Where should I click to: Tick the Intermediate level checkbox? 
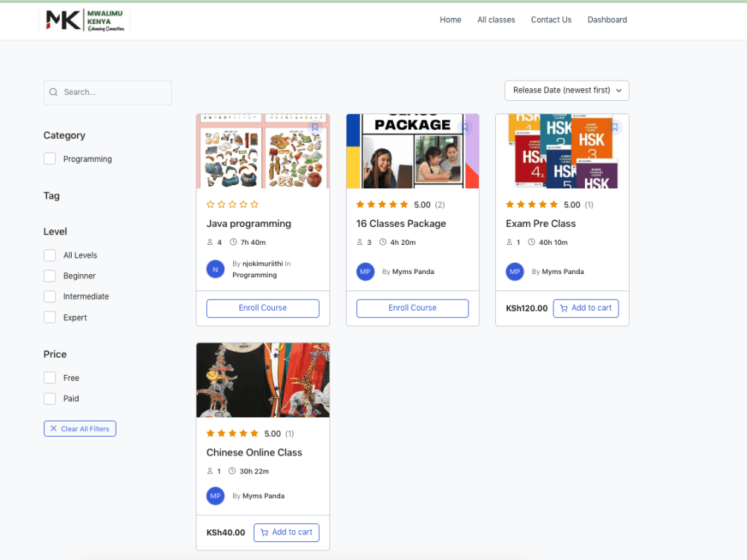50,296
